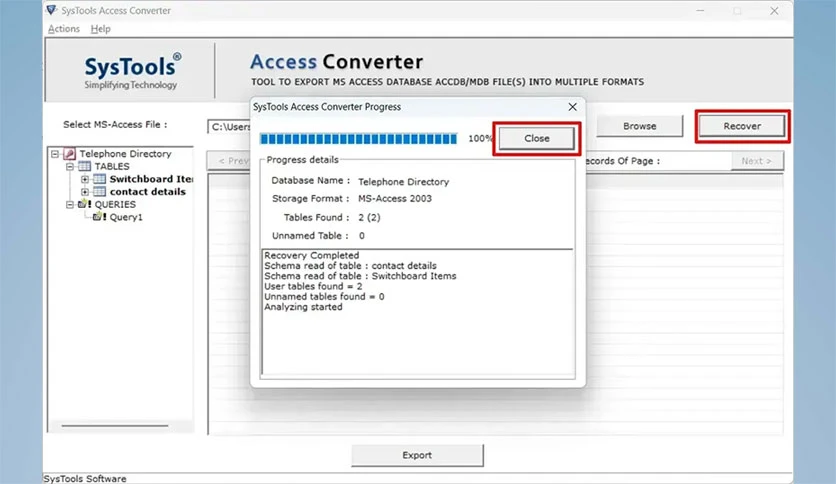Image resolution: width=836 pixels, height=484 pixels.
Task: Collapse the QUERIES tree node
Action: (x=70, y=205)
